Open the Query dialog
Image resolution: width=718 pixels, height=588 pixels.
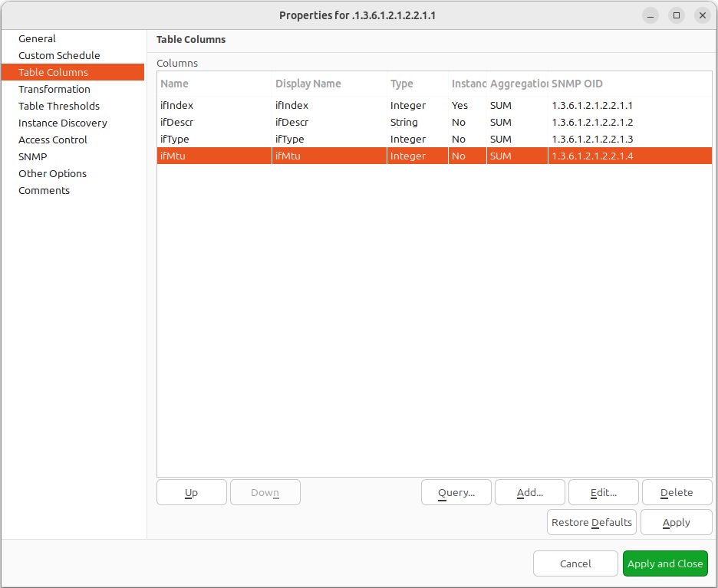[456, 492]
